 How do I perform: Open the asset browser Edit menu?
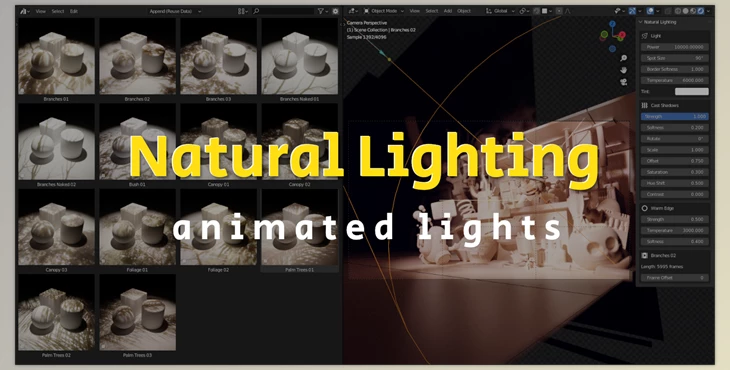(74, 11)
